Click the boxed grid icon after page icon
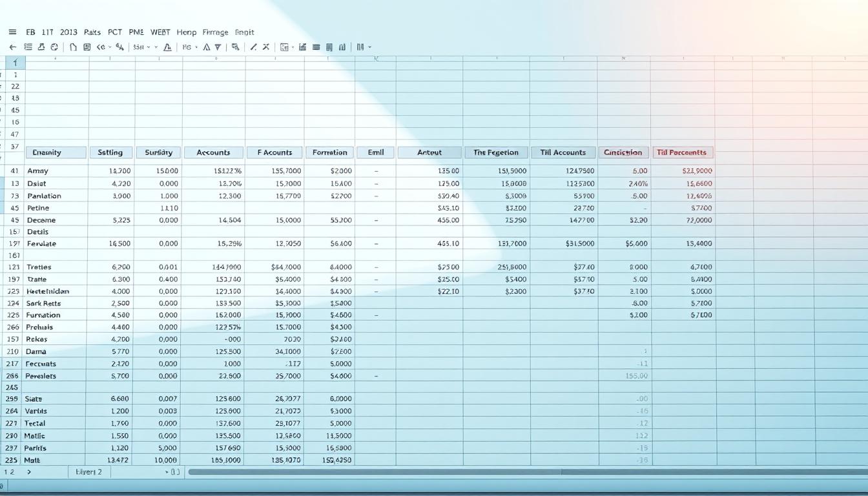 pyautogui.click(x=87, y=47)
